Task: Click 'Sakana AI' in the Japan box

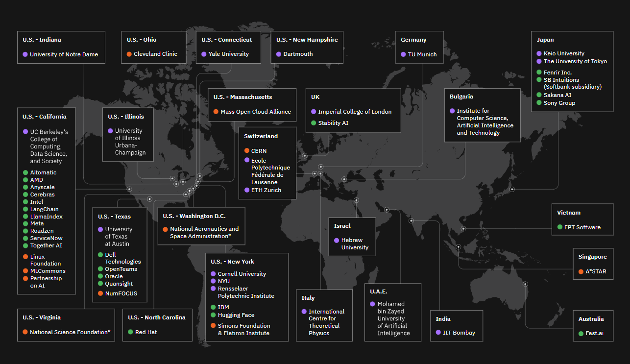Action: pos(557,95)
